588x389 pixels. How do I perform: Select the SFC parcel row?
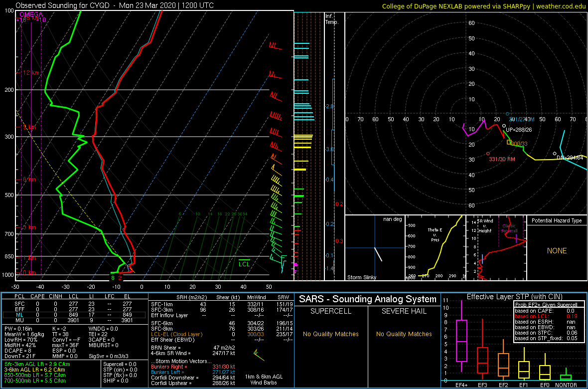coord(75,303)
